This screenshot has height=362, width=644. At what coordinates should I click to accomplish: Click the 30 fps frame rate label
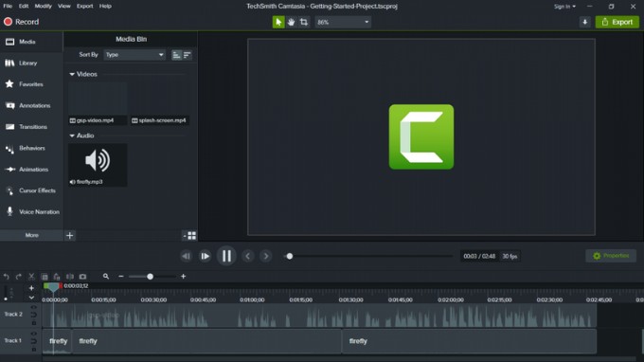click(x=510, y=257)
